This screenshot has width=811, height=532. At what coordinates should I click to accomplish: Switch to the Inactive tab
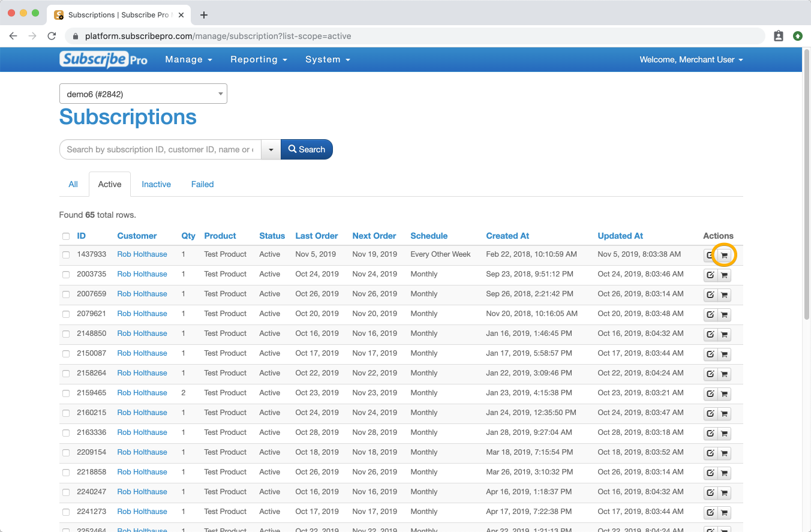156,184
